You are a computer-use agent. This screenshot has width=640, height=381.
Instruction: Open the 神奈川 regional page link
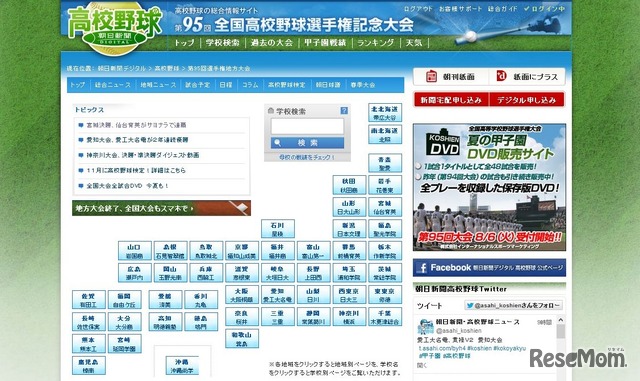coord(349,313)
